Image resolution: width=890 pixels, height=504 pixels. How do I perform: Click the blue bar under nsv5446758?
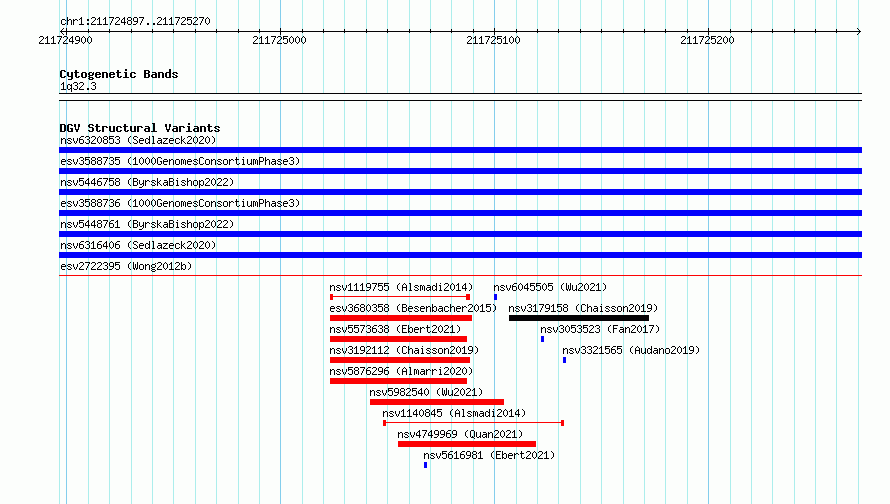click(460, 192)
